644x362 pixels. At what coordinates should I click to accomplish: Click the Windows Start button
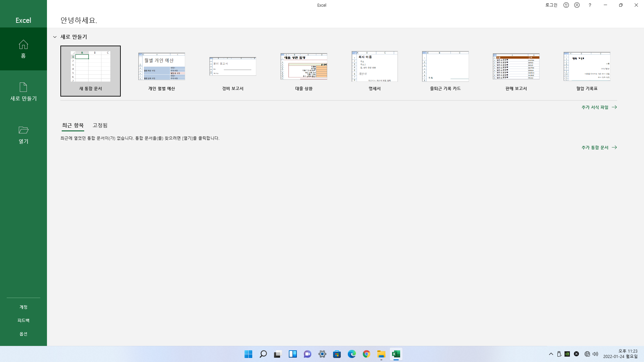(x=248, y=354)
